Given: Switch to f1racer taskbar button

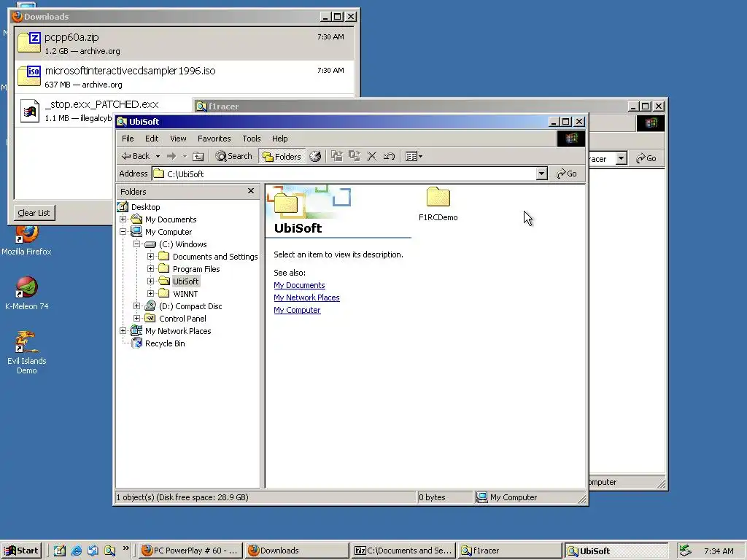Looking at the screenshot, I should (x=510, y=551).
